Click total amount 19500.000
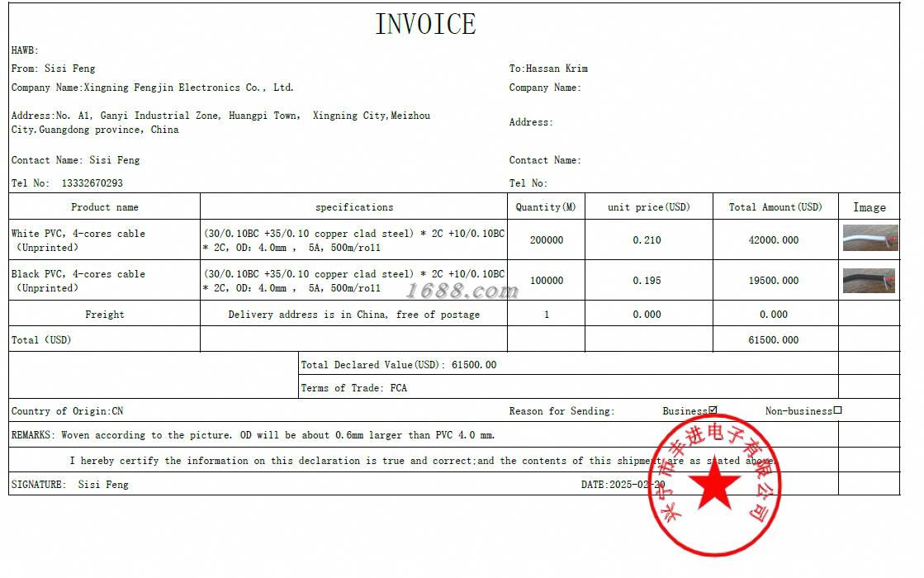 pos(774,281)
